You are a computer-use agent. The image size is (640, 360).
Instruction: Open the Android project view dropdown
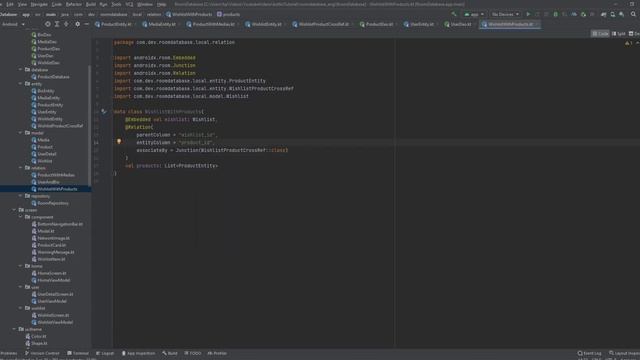13,24
